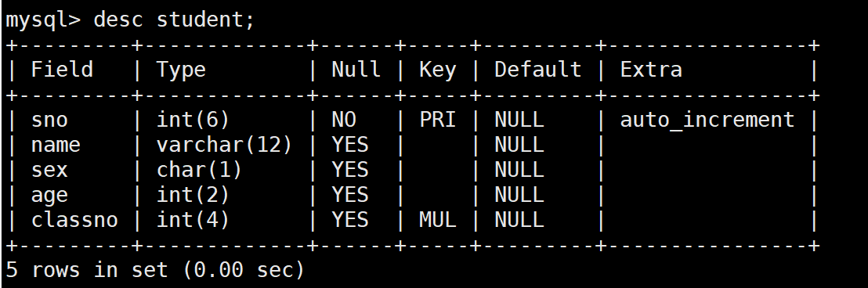Click the sno field name
This screenshot has height=288, width=868.
[49, 120]
